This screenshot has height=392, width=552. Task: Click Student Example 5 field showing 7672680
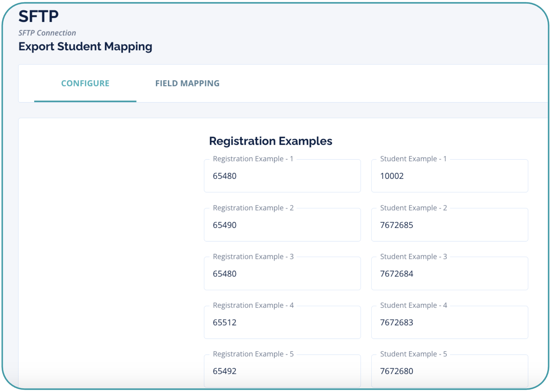449,371
